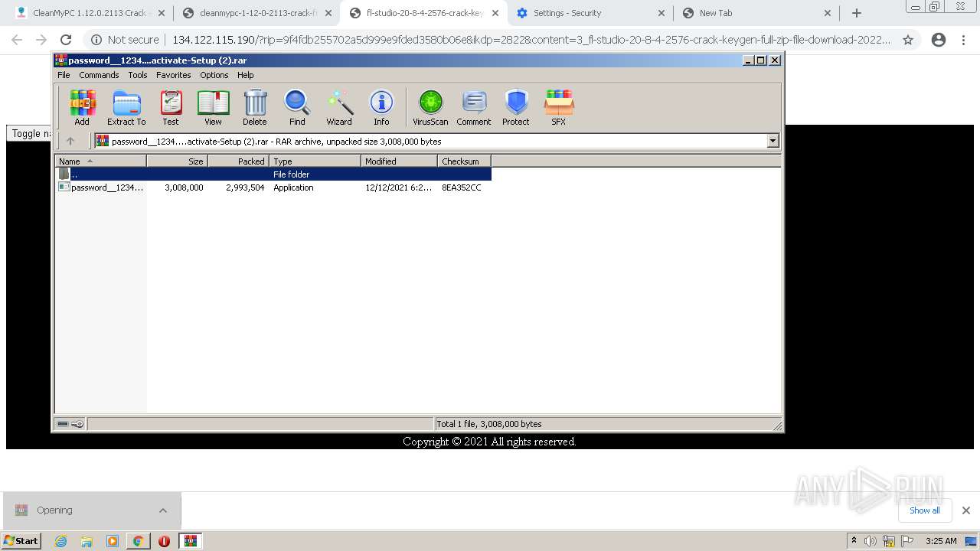Sort file list by Name column
The image size is (980, 551).
[100, 161]
